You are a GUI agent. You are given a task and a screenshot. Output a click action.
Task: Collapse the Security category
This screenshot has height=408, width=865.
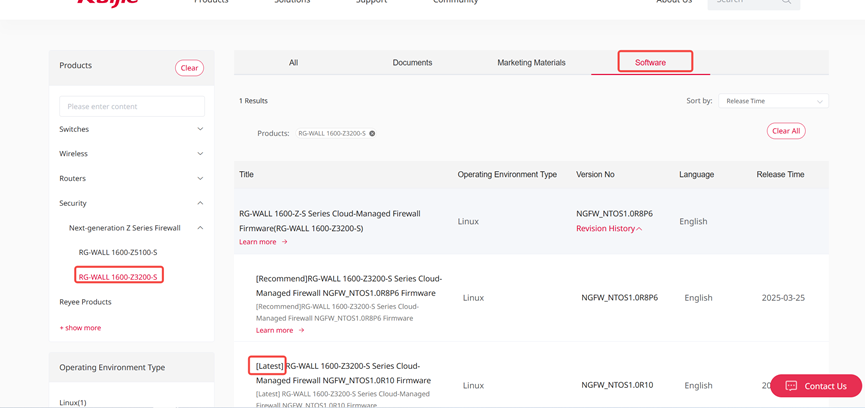200,203
